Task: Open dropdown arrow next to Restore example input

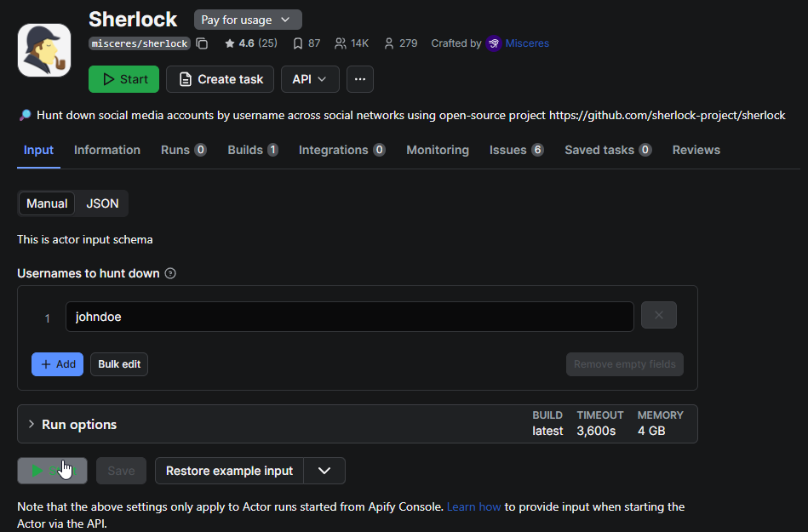Action: (324, 471)
